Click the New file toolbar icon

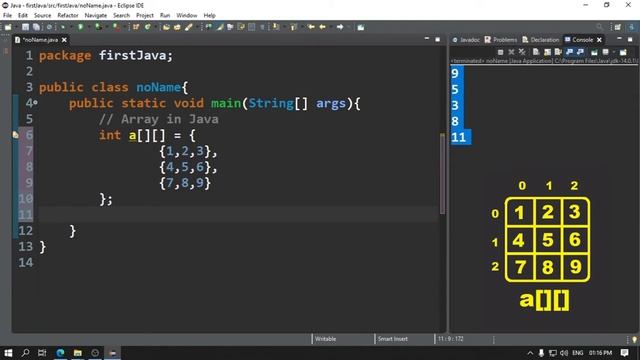8,27
